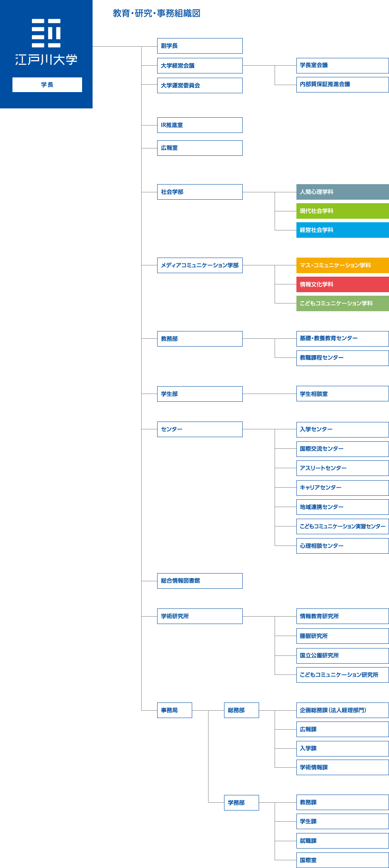The width and height of the screenshot is (389, 868).
Task: Open the orange マス・コミュニケーション学科 box
Action: (343, 265)
